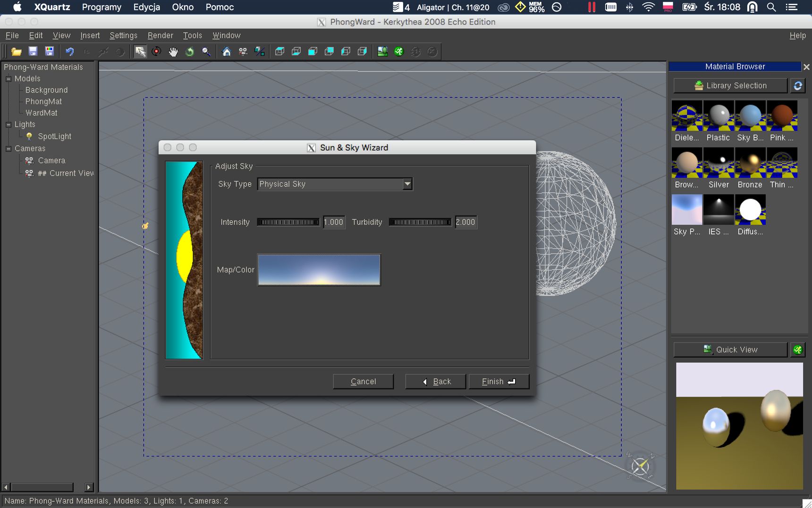Click the Intensity value field 1.000
Viewport: 812px width, 508px height.
334,222
